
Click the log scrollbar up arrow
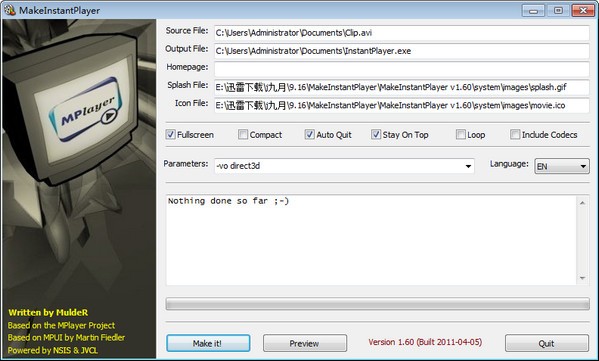click(582, 203)
